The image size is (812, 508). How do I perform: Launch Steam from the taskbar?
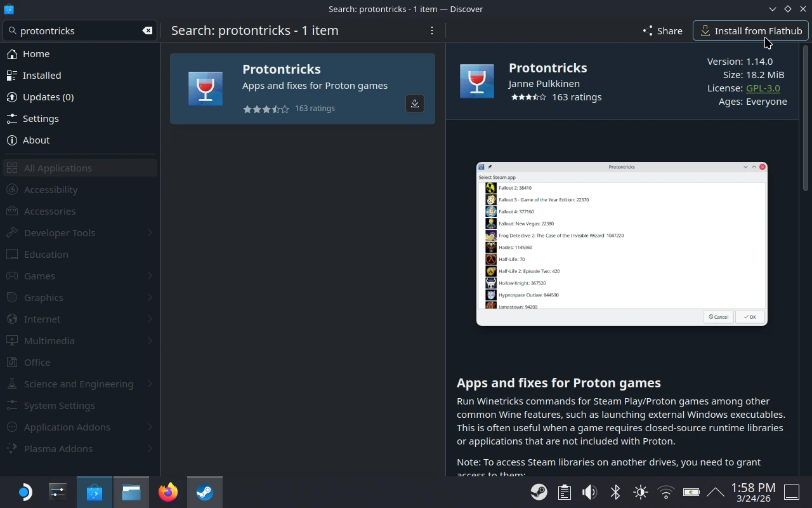point(204,491)
